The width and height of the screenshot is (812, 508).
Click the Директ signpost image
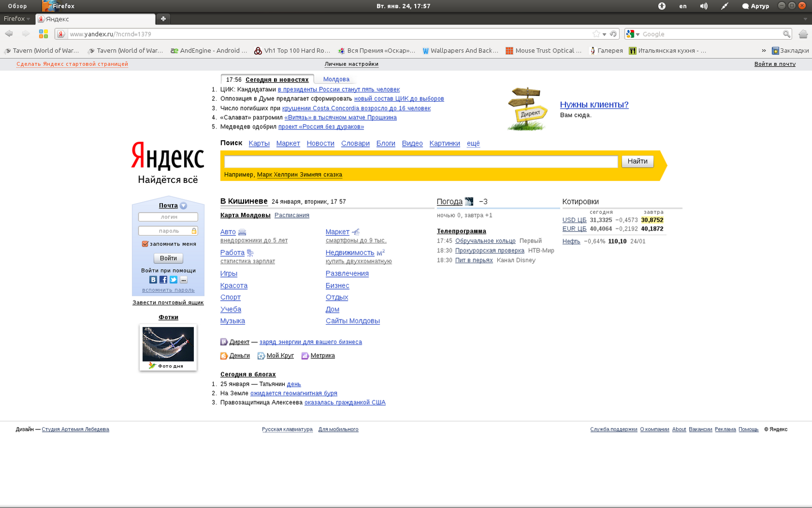[528, 109]
